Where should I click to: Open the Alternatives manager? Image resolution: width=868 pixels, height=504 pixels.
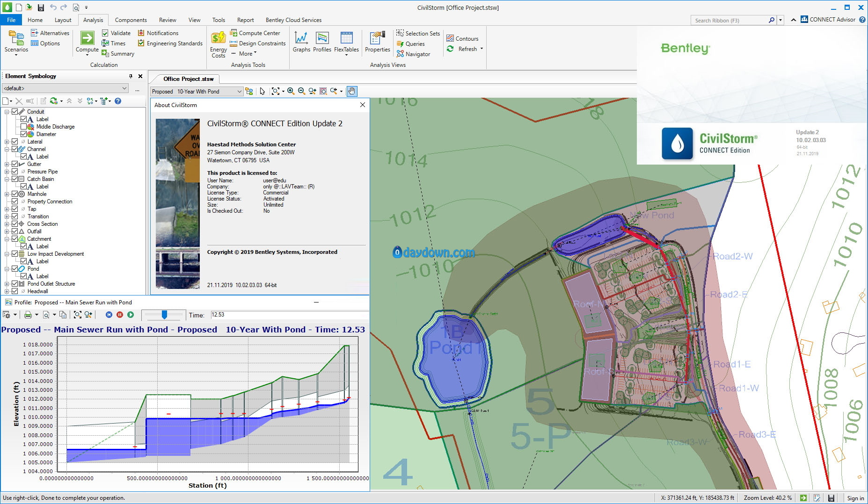click(50, 33)
